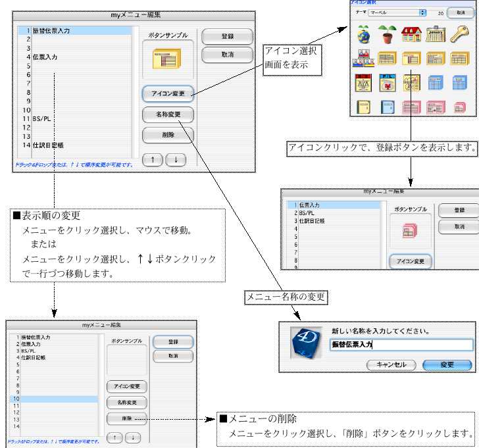This screenshot has height=448, width=479.
Task: Choose the potted seedling icon
Action: 387,35
